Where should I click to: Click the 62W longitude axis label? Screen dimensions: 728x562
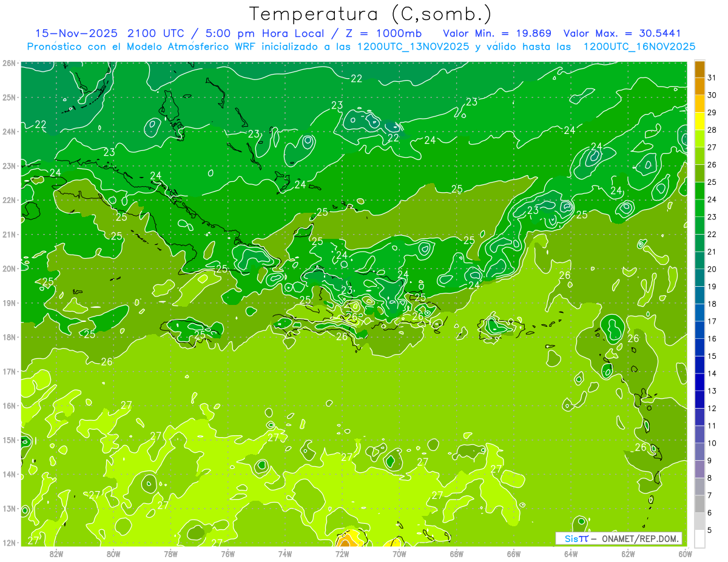628,554
